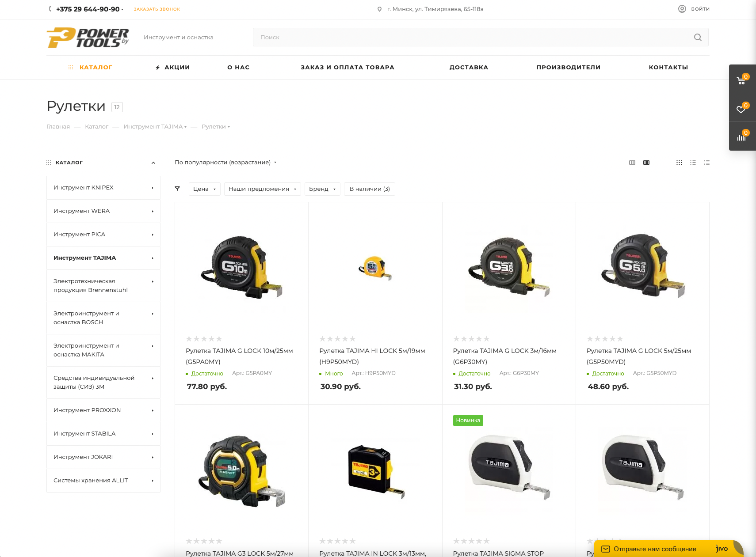
Task: Expand Инструмент KNIPEX sidebar arrow
Action: (153, 188)
